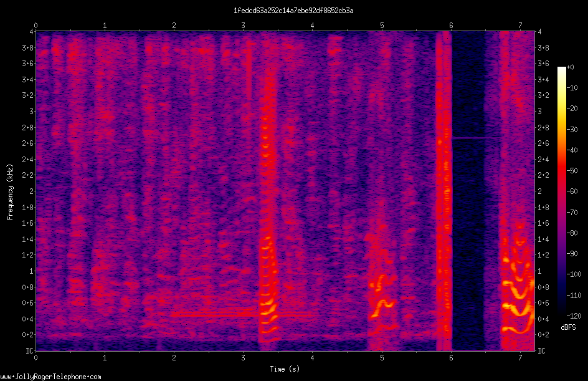Click the -50 color scale label

[572, 171]
